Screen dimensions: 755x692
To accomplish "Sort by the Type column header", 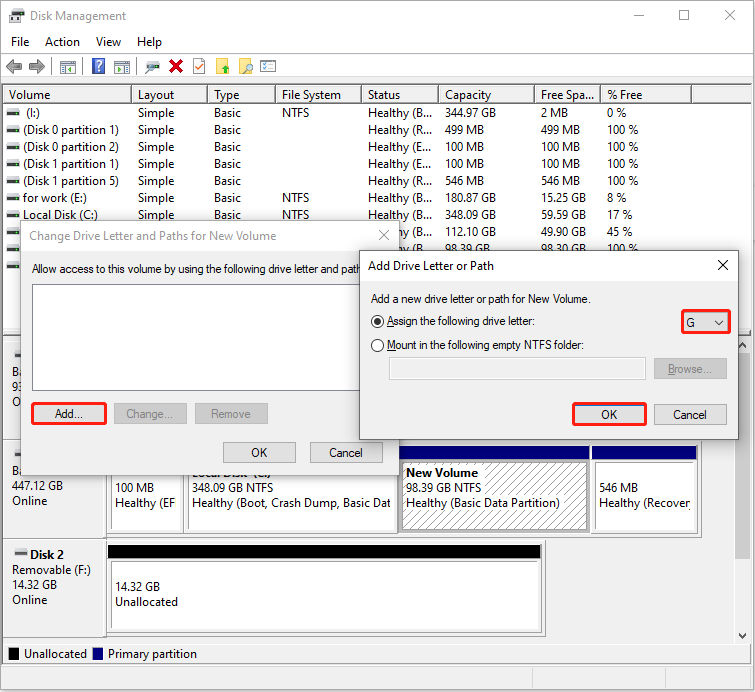I will pos(242,95).
